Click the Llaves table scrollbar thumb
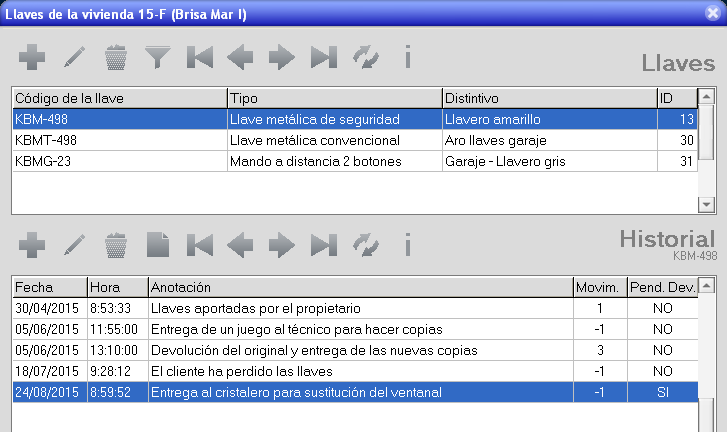This screenshot has width=727, height=432. pyautogui.click(x=706, y=133)
